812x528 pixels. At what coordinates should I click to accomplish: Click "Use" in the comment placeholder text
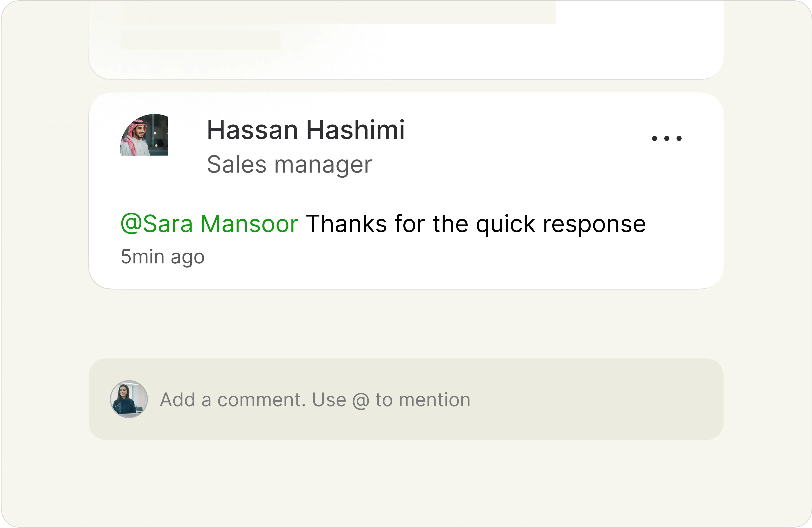pyautogui.click(x=329, y=400)
